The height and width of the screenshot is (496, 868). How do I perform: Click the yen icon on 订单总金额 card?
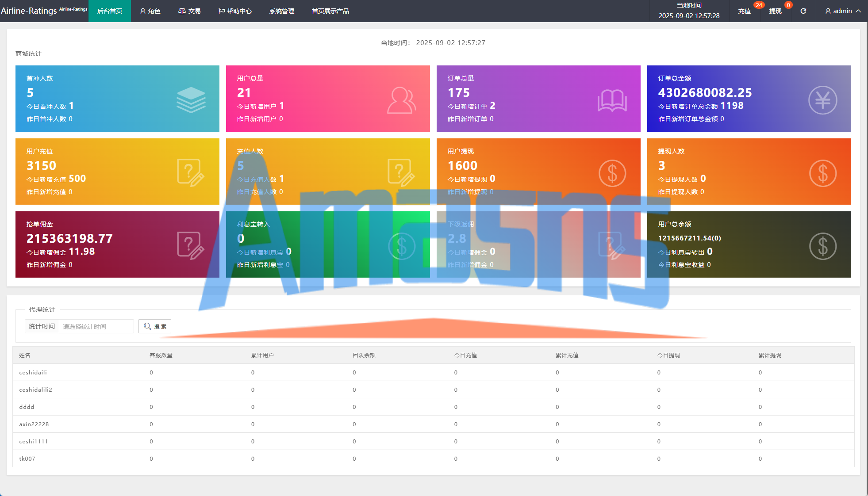tap(822, 100)
